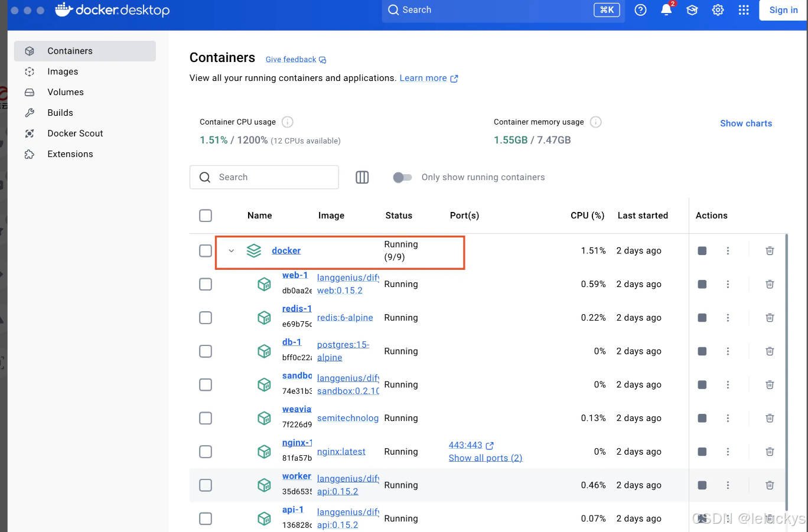
Task: Open Docker Scout in the sidebar
Action: [85, 133]
